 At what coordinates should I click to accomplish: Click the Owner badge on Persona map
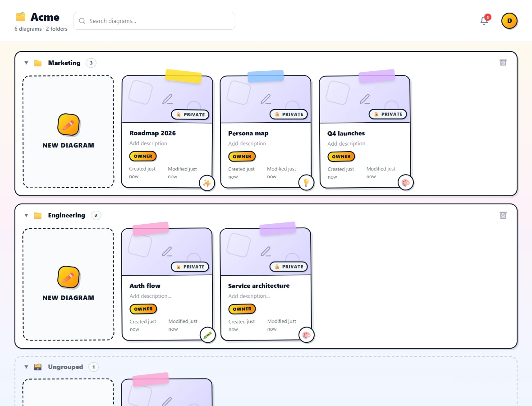[x=242, y=156]
